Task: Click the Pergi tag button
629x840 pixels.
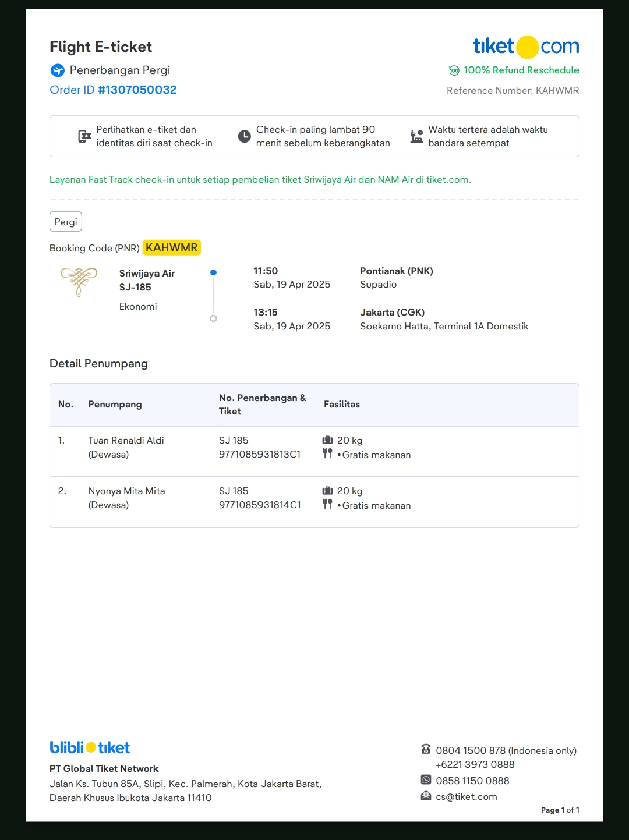Action: (66, 222)
